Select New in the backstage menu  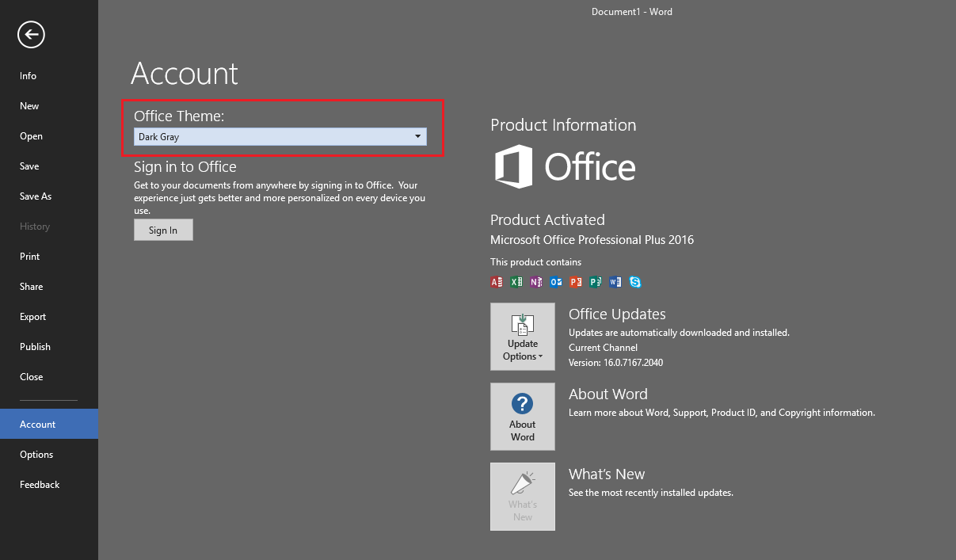[49, 106]
